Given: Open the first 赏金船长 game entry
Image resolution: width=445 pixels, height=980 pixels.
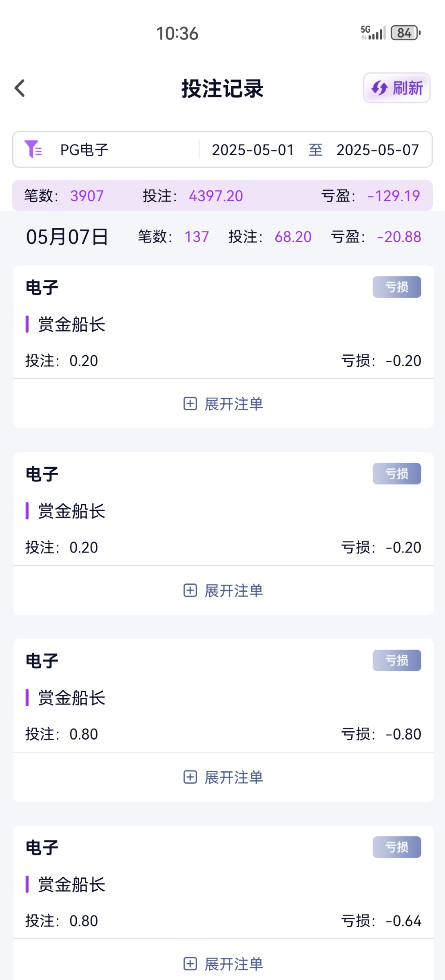Looking at the screenshot, I should 72,325.
